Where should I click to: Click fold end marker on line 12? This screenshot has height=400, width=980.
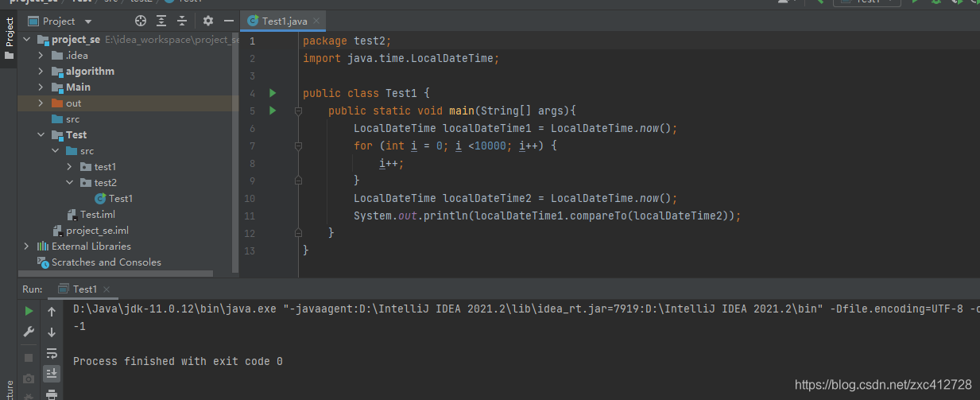[x=298, y=233]
